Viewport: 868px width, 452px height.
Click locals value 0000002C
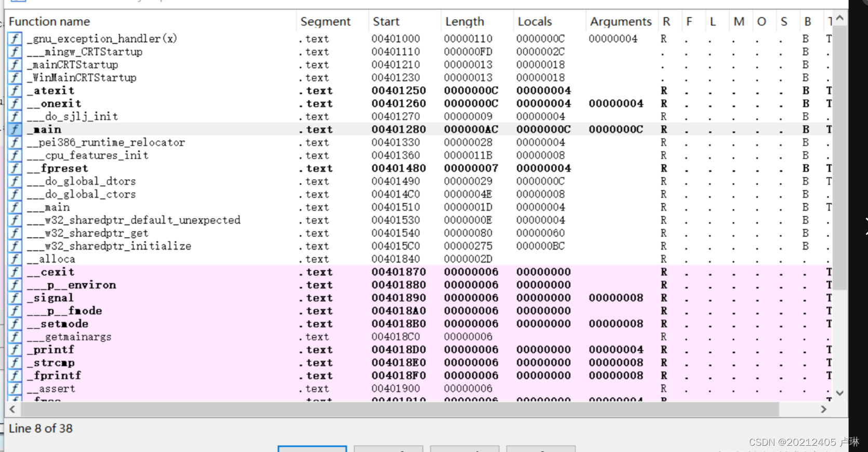pos(540,51)
